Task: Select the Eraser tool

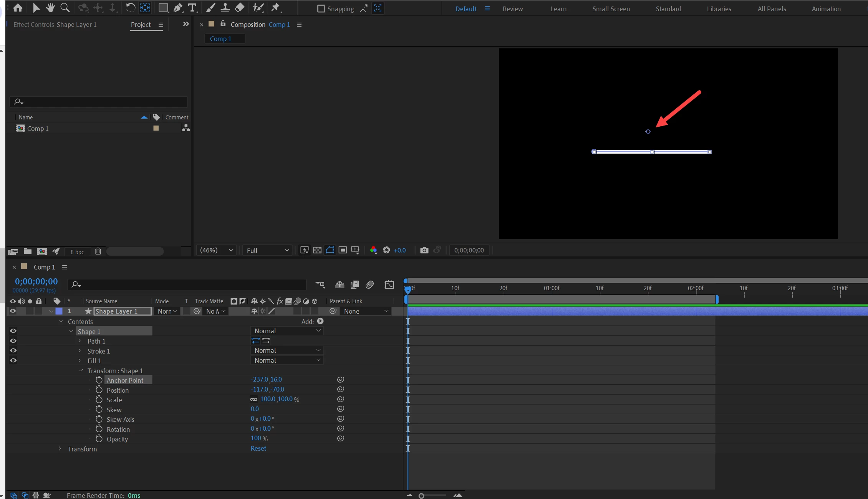Action: pos(240,8)
